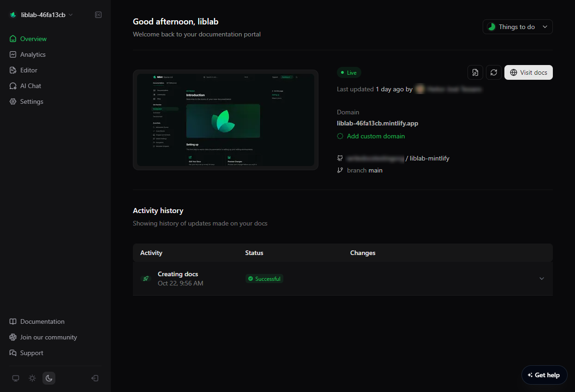This screenshot has width=575, height=392.
Task: Click the Activity history heading
Action: pyautogui.click(x=158, y=210)
